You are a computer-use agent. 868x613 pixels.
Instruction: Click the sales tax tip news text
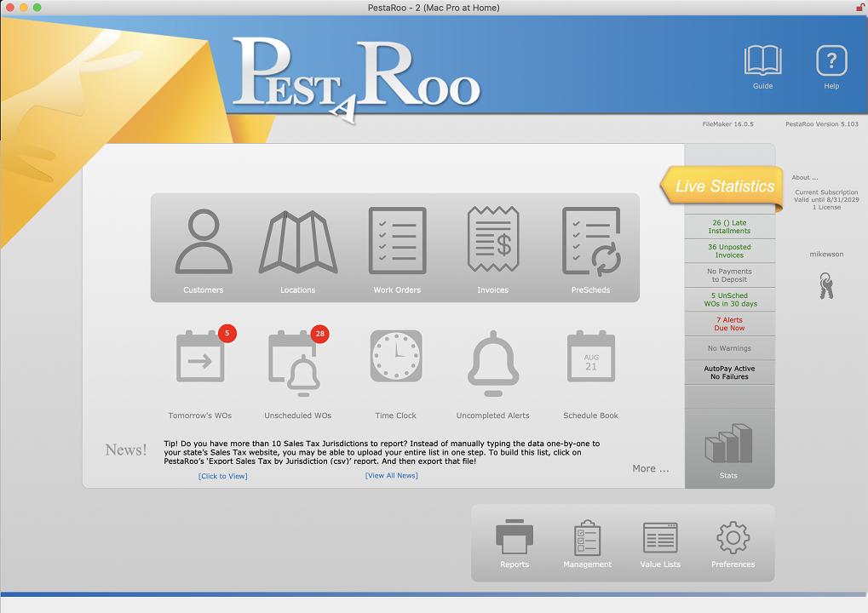click(x=382, y=453)
